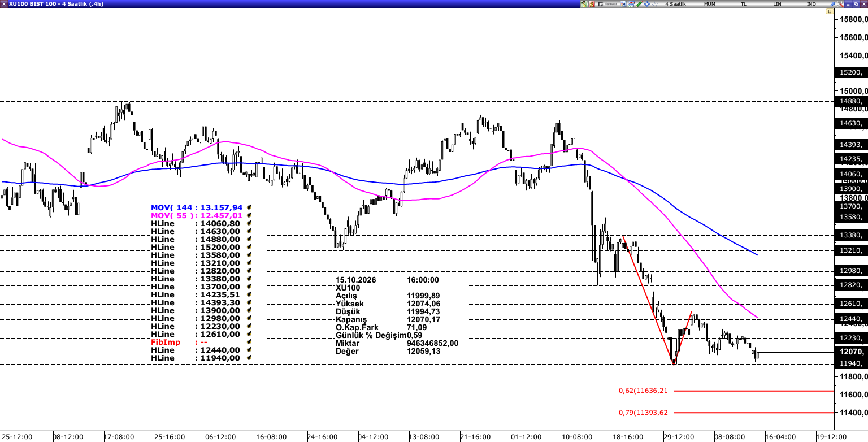
Task: Click the first yellow icon in title toolbar
Action: [x=584, y=4]
